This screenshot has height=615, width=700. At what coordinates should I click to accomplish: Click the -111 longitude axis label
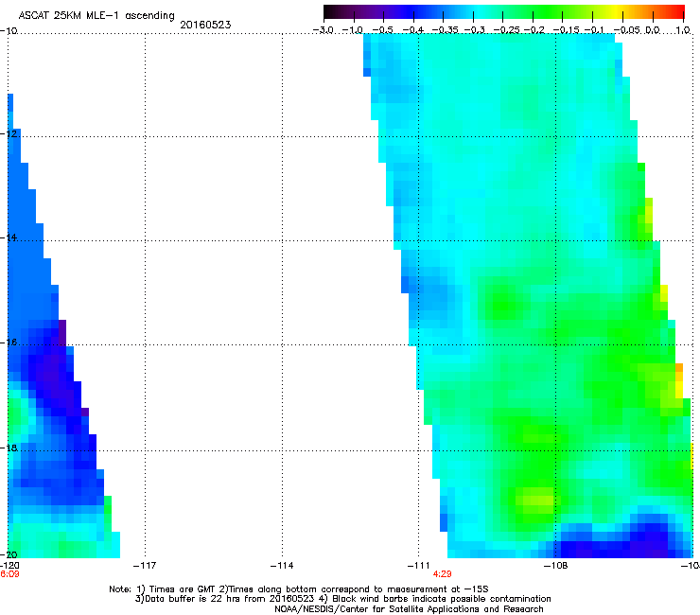coord(418,566)
